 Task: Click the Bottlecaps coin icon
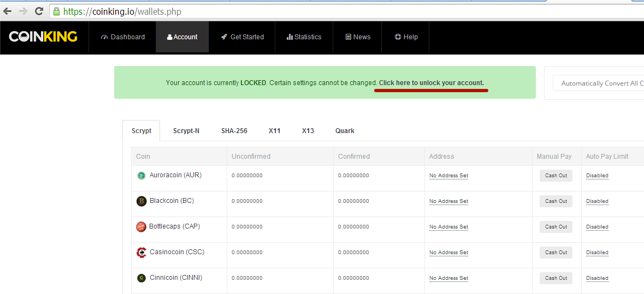141,227
